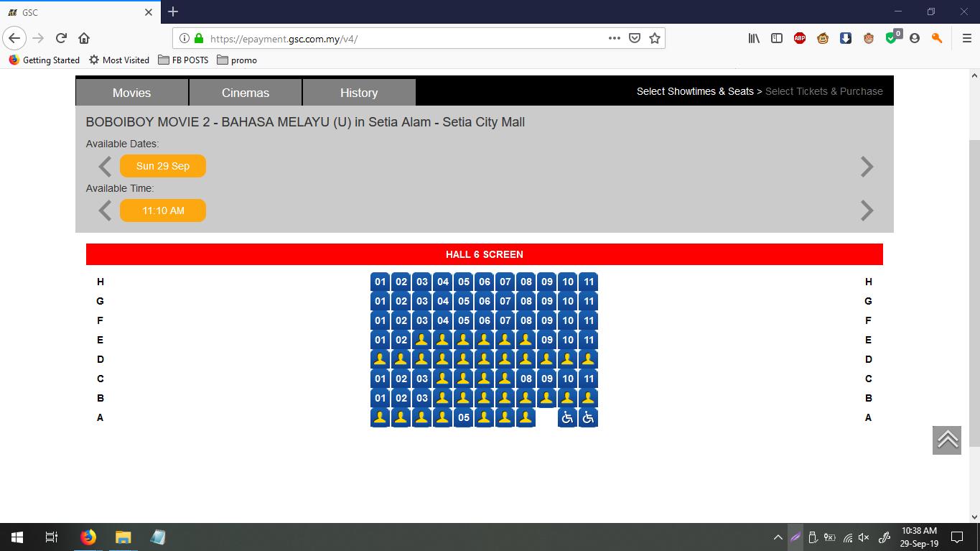Screen dimensions: 980x551
Task: Open Getting Started bookmark
Action: (44, 60)
